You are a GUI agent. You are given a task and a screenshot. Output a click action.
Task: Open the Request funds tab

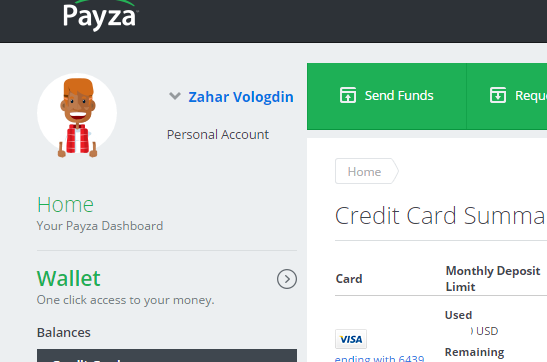point(507,96)
